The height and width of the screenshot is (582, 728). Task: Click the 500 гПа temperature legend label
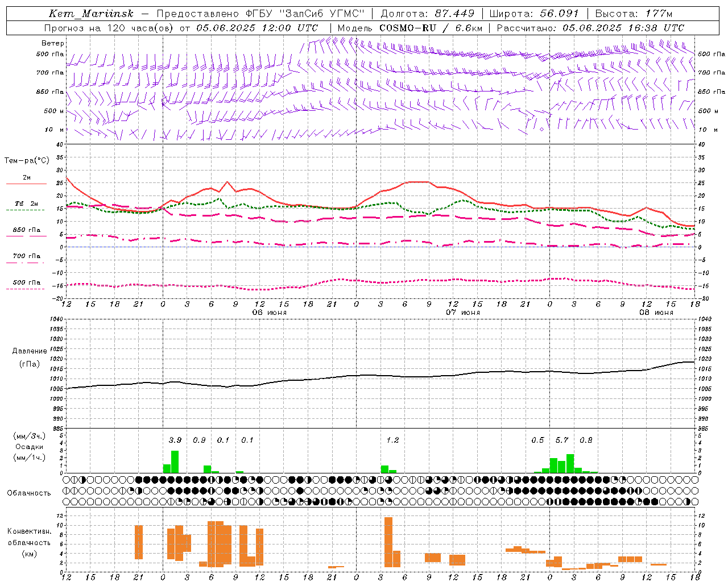pyautogui.click(x=27, y=282)
